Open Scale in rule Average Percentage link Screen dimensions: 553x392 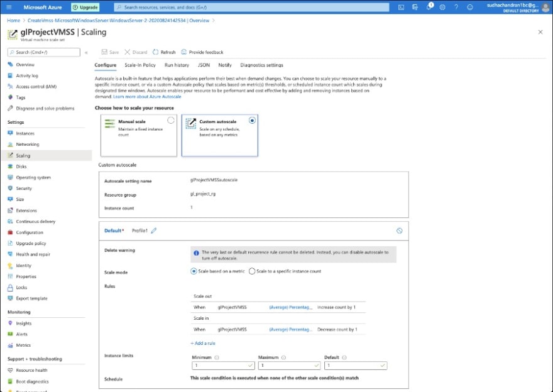[290, 330]
